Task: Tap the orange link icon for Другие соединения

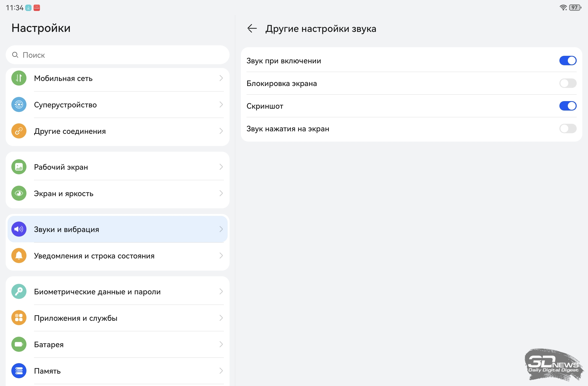Action: 19,131
